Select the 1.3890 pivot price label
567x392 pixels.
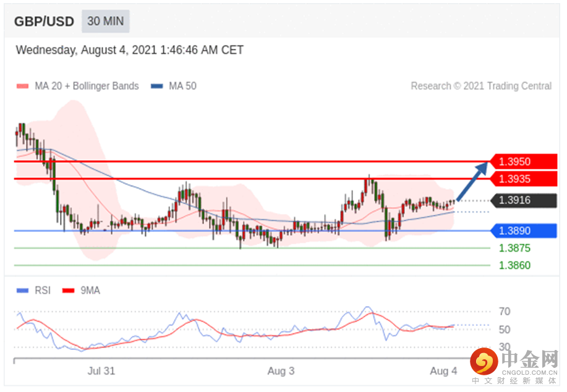point(523,231)
